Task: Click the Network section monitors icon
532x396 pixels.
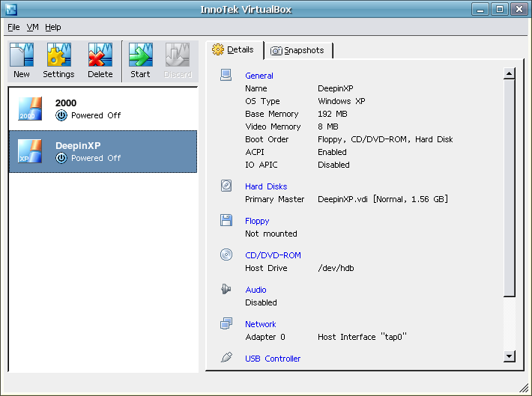Action: pyautogui.click(x=226, y=323)
